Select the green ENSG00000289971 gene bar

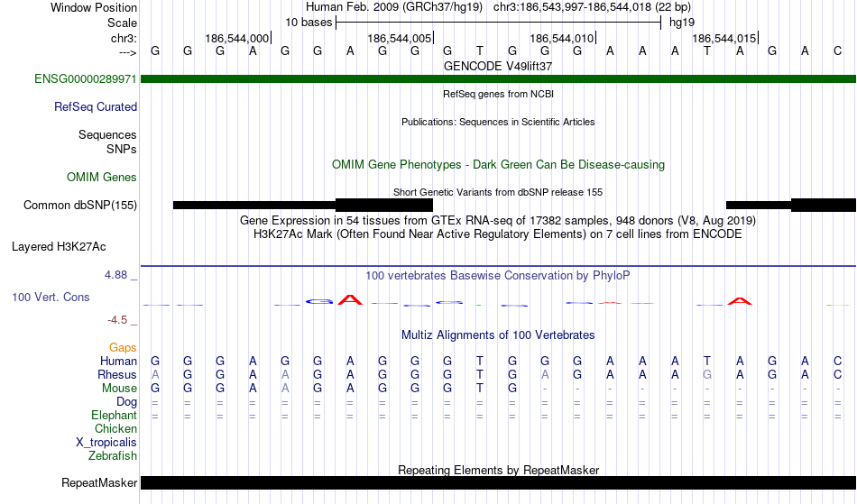pyautogui.click(x=499, y=79)
